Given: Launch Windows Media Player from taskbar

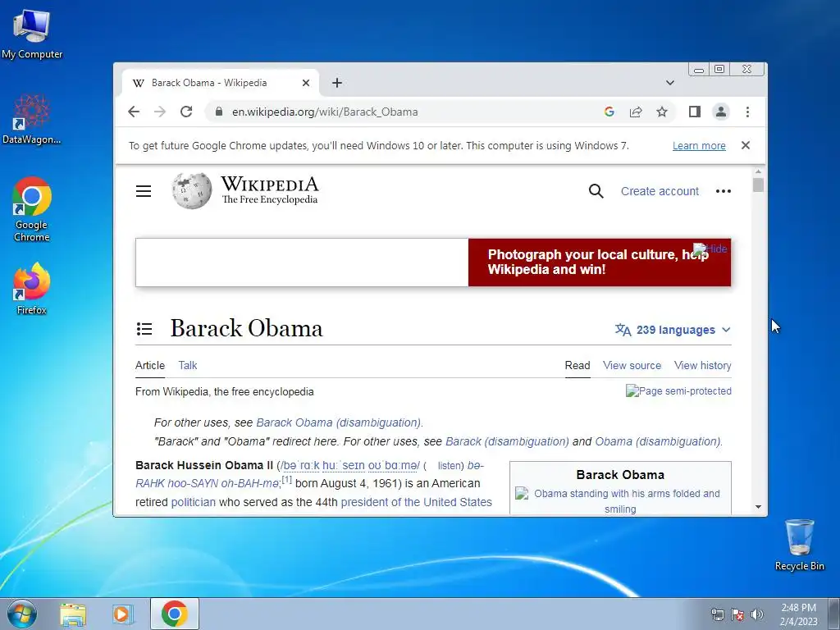Looking at the screenshot, I should 123,614.
